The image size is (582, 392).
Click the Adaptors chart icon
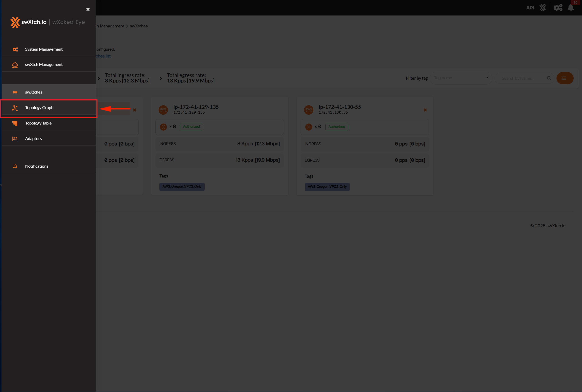(15, 139)
